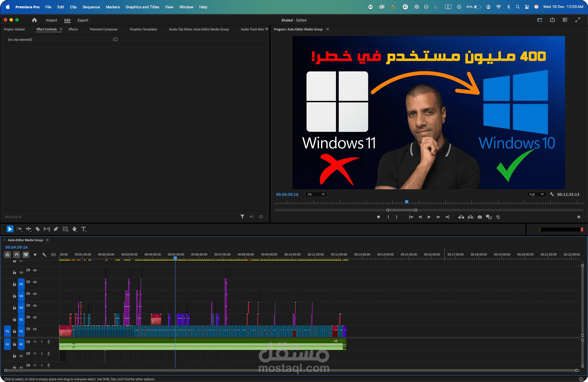
Task: Mute audio track A1
Action: [x=35, y=342]
